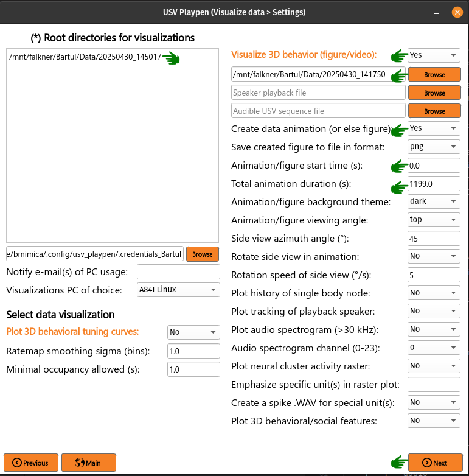Image resolution: width=469 pixels, height=476 pixels.
Task: Open the background theme dark dropdown
Action: pyautogui.click(x=434, y=201)
